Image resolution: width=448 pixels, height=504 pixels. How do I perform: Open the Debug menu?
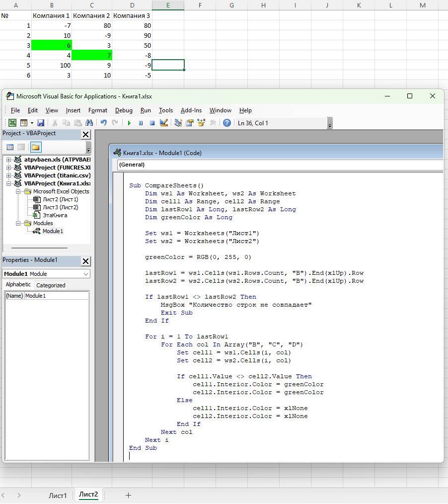click(x=124, y=110)
